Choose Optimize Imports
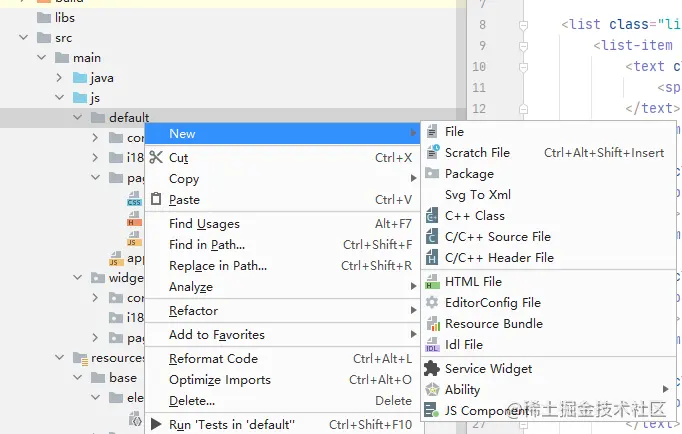Viewport: 682px width, 434px height. [x=282, y=380]
